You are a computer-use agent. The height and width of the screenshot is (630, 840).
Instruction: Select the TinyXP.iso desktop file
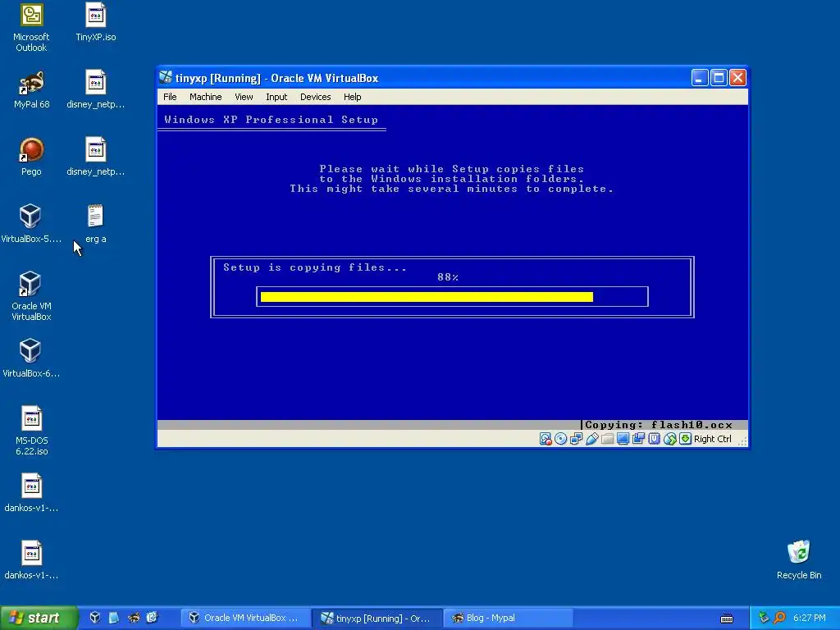coord(96,22)
